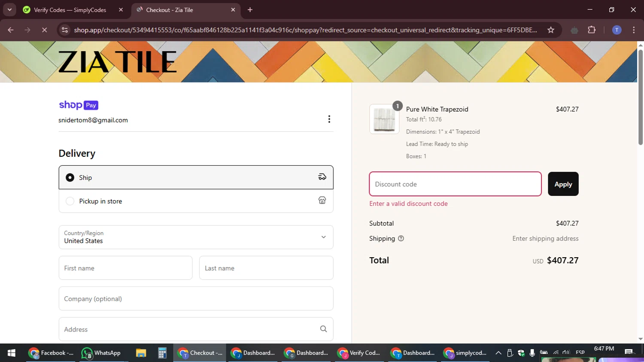Switch to Verify Codes — SimplyCodes tab

(73, 10)
